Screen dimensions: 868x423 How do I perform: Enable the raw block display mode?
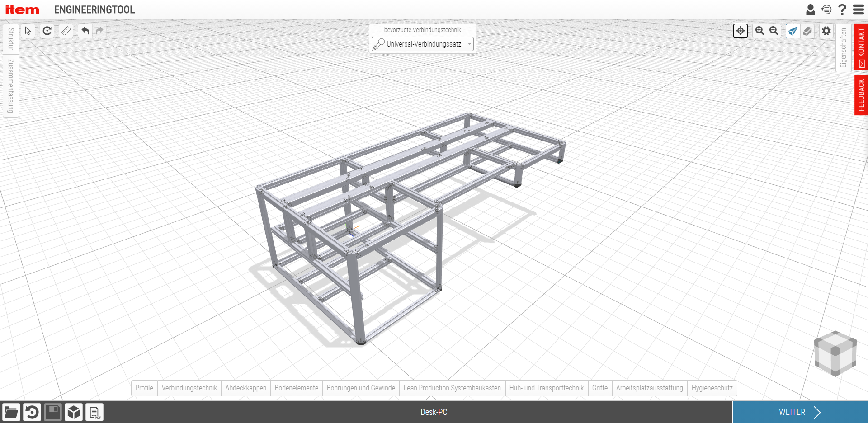point(808,31)
